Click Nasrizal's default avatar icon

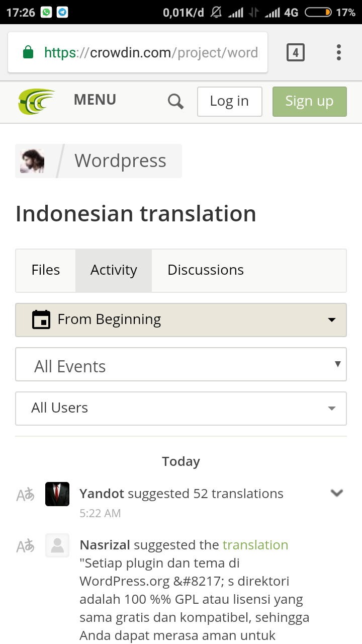click(57, 545)
